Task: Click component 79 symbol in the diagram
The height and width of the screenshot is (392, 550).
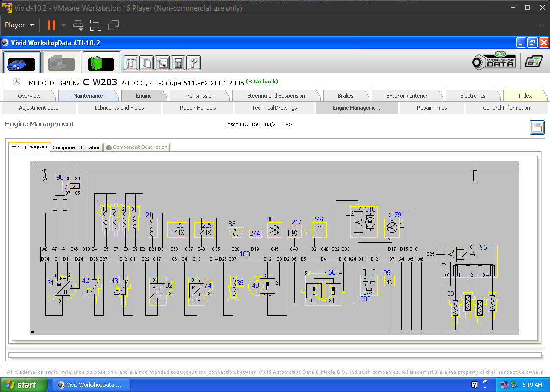Action: 392,227
